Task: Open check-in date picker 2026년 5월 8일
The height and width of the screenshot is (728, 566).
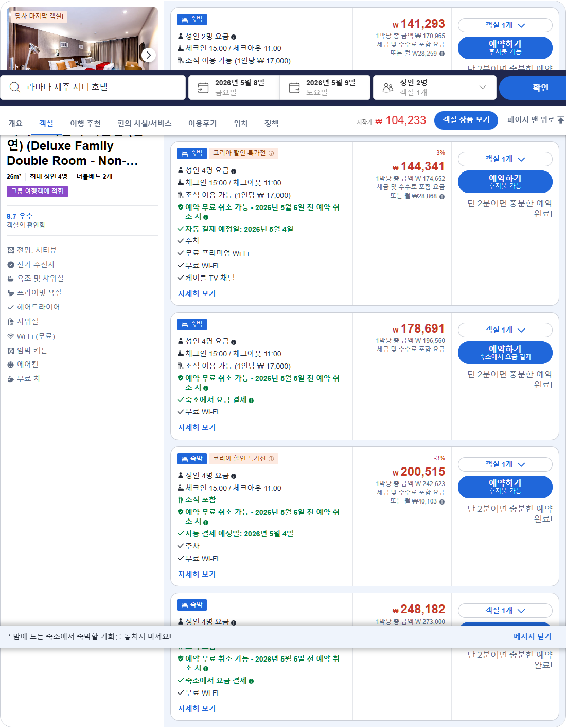Action: click(234, 88)
